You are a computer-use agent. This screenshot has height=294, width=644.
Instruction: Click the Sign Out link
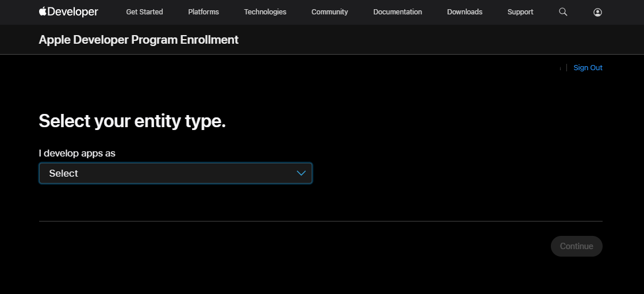click(588, 68)
